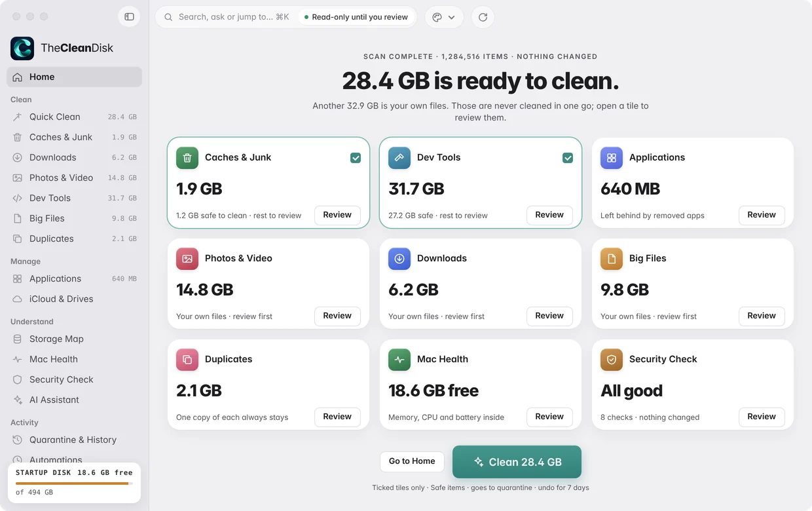Image resolution: width=812 pixels, height=511 pixels.
Task: Open Applications in the sidebar
Action: tap(74, 278)
